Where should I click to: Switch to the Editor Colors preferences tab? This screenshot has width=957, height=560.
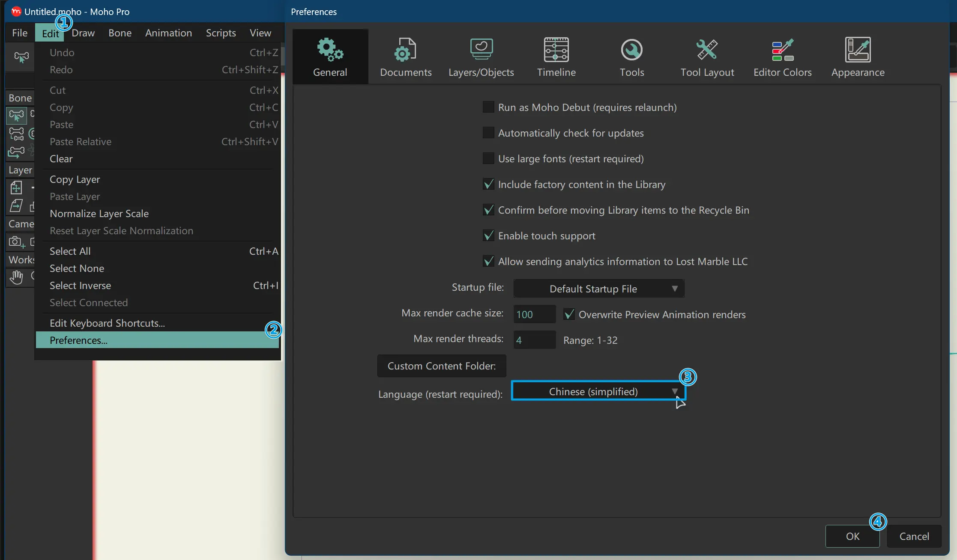click(x=782, y=56)
